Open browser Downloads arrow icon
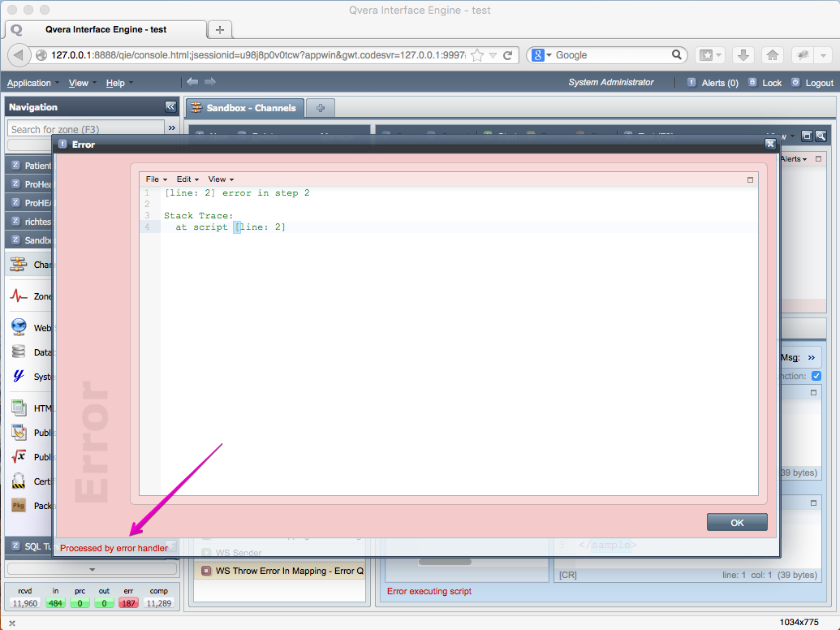The width and height of the screenshot is (840, 630). point(743,54)
